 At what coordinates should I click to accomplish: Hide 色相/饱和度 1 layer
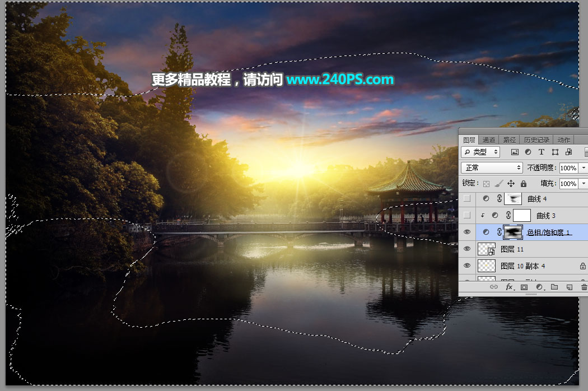467,232
